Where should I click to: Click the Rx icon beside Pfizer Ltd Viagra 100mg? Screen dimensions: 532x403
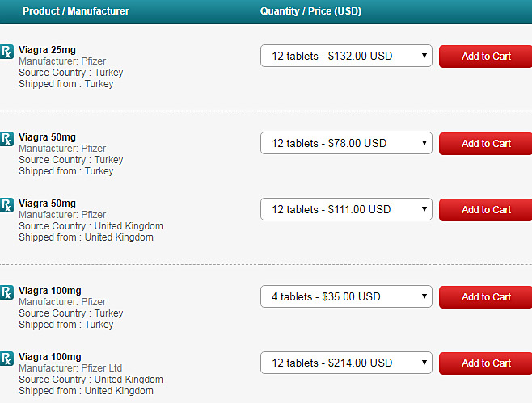[x=6, y=359]
